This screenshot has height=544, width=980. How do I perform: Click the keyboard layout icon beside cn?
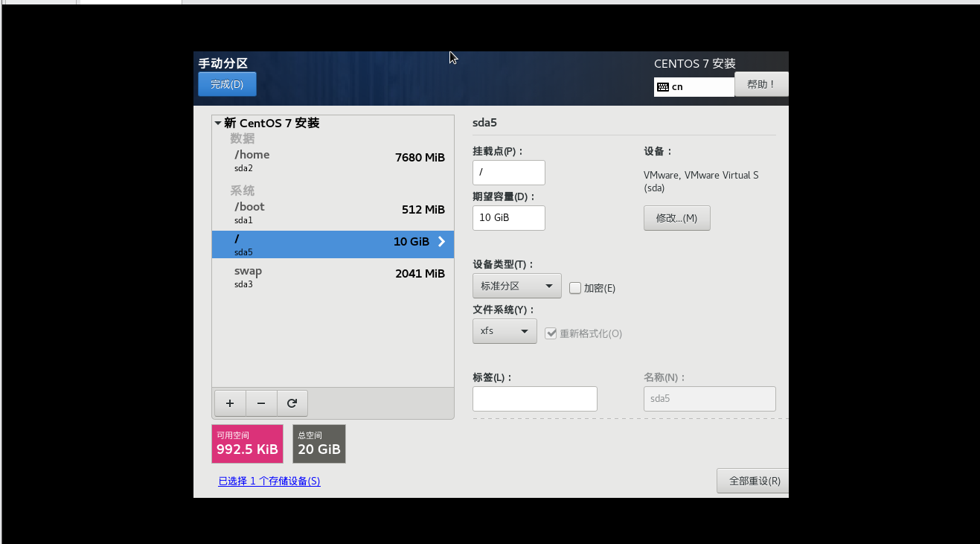(663, 87)
